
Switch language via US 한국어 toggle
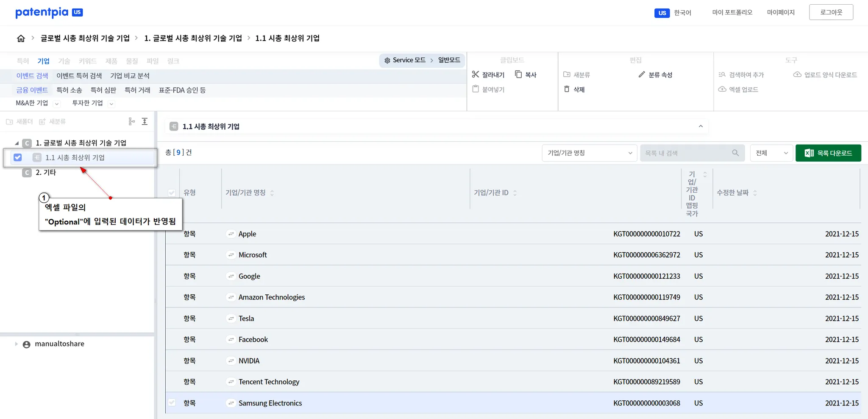(673, 13)
